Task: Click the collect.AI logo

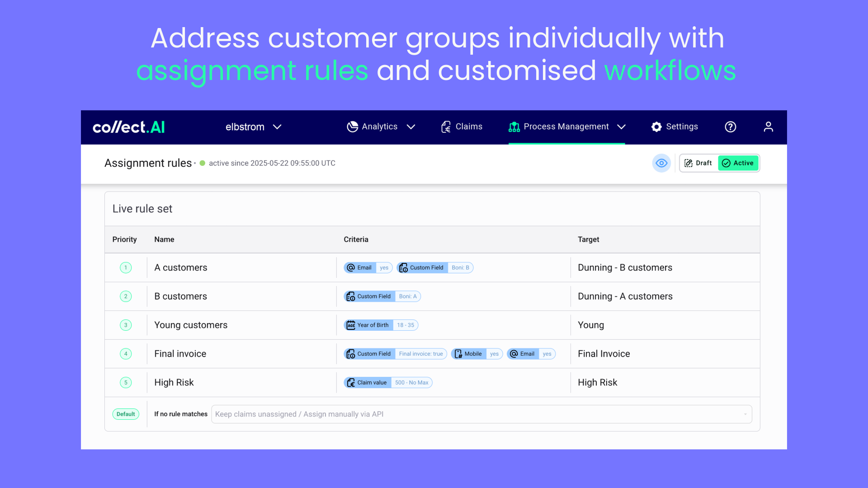Action: point(129,127)
